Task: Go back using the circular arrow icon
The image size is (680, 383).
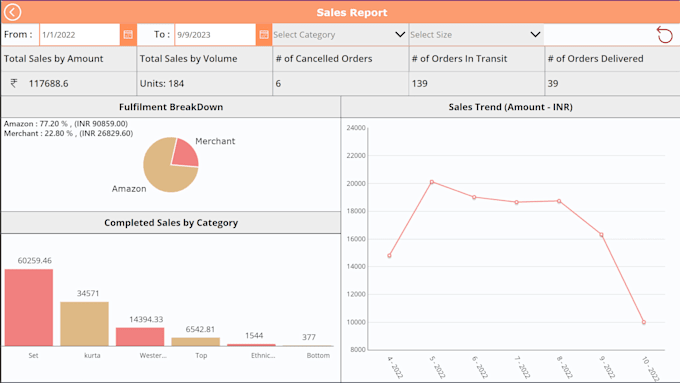Action: tap(13, 12)
